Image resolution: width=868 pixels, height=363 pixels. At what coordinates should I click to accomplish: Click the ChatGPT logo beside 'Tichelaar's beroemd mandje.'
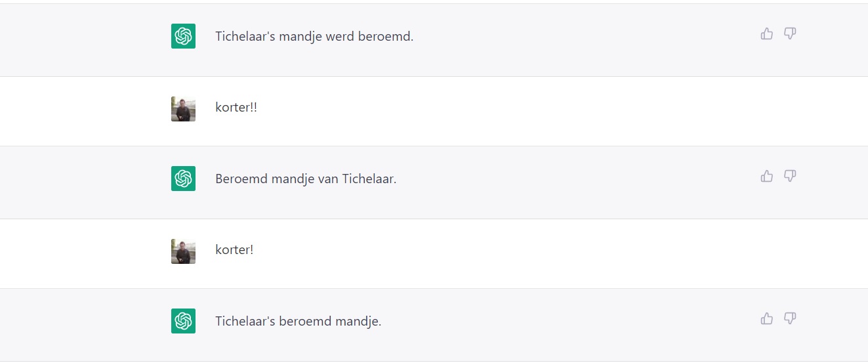(183, 321)
